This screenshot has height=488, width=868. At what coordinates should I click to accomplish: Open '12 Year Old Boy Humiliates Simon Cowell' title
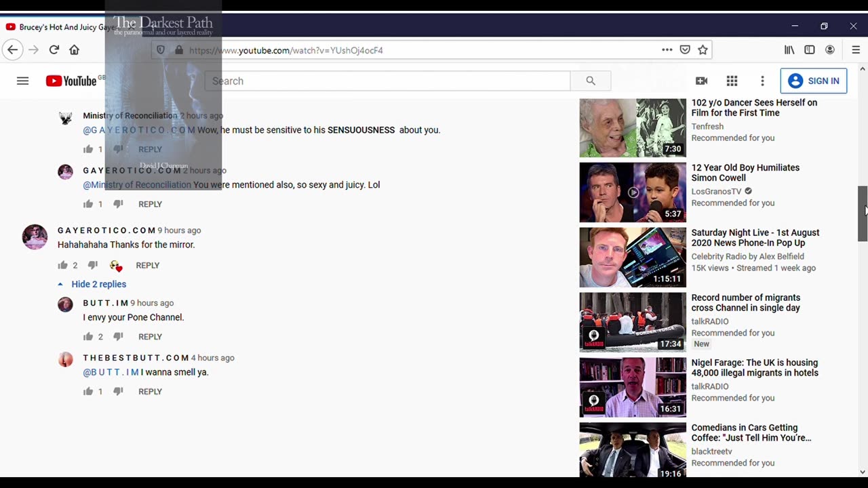(745, 173)
